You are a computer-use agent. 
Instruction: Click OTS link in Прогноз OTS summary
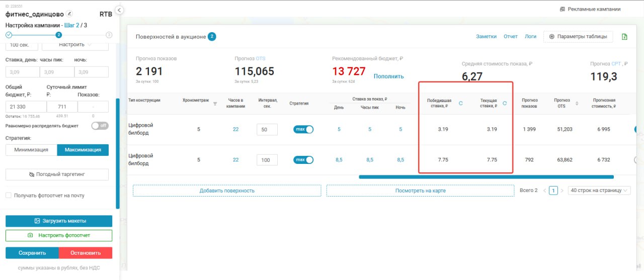(261, 59)
